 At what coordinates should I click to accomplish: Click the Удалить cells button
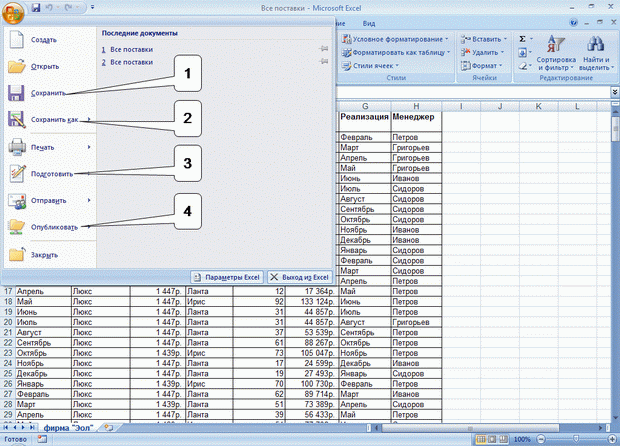pos(482,52)
